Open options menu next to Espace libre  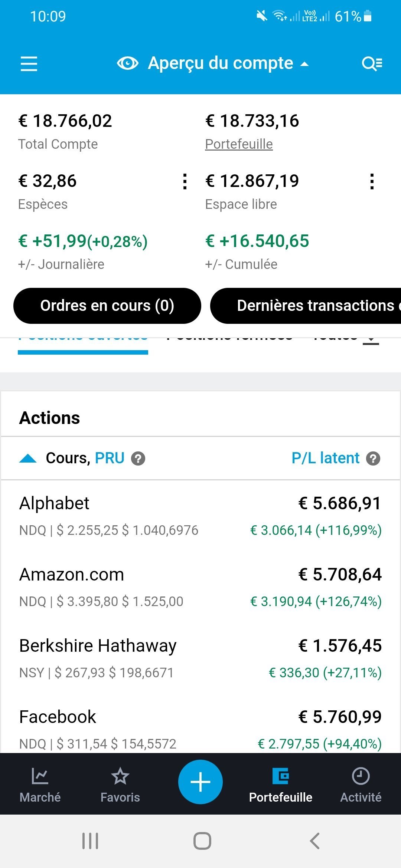coord(372,181)
